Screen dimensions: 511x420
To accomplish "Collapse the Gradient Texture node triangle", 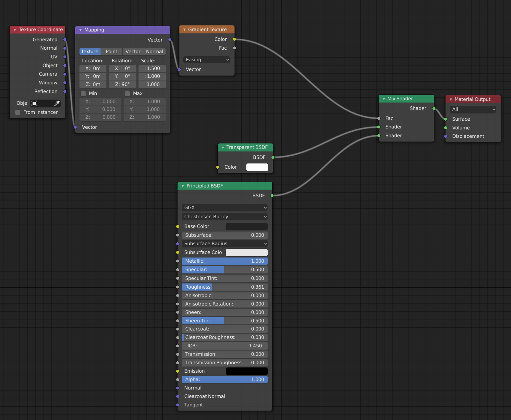I will pyautogui.click(x=184, y=30).
